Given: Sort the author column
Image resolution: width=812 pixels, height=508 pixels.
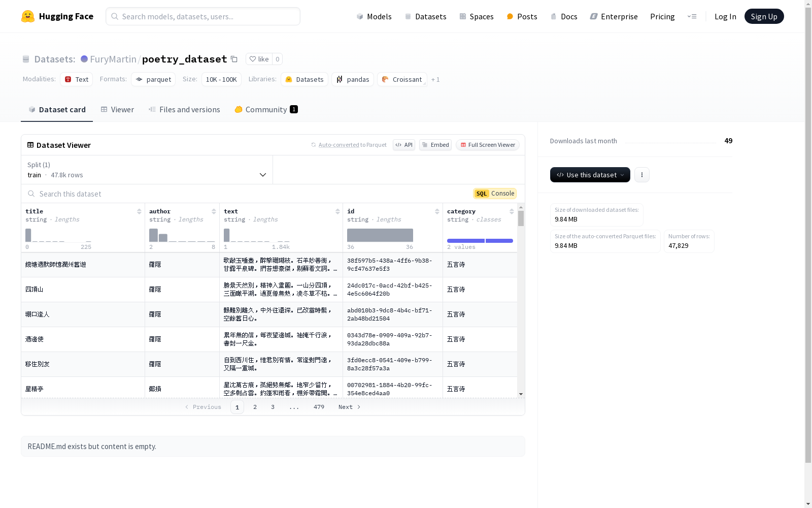Looking at the screenshot, I should [x=214, y=211].
